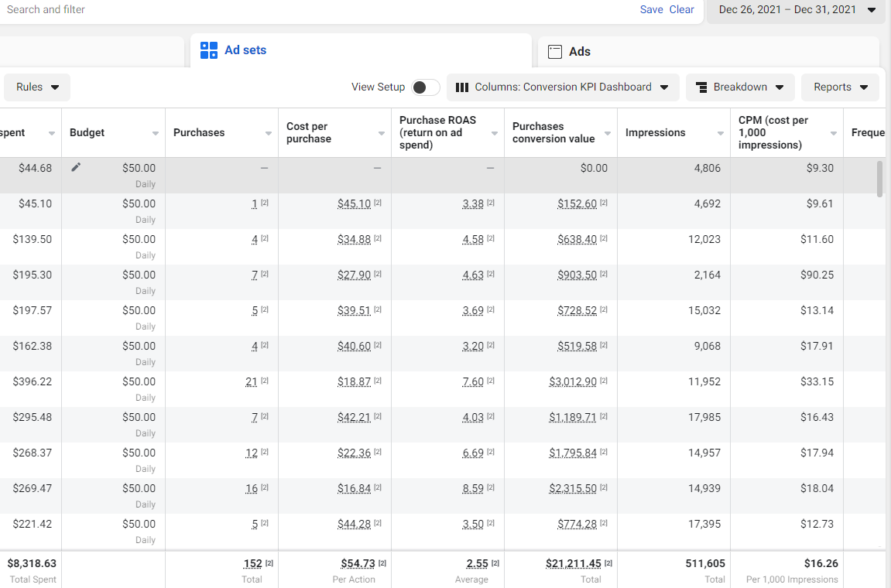Click cost per purchase $18.87
891x588 pixels.
click(354, 381)
